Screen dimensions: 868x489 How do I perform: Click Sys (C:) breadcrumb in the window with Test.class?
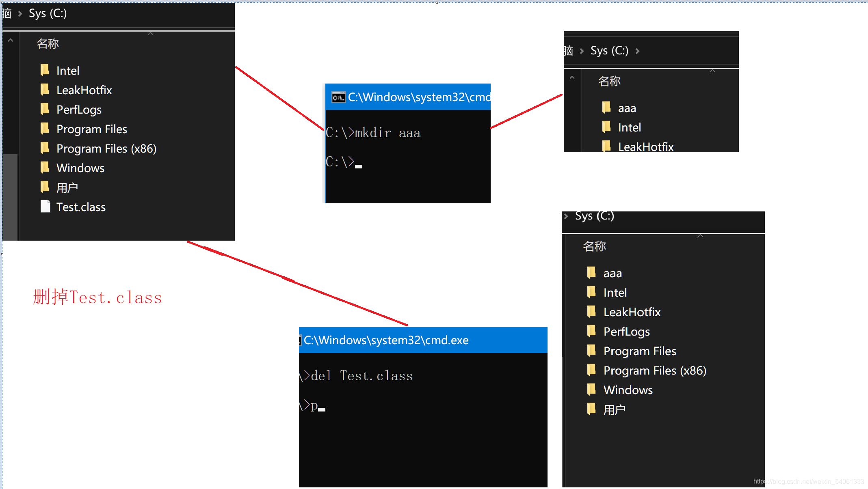48,13
